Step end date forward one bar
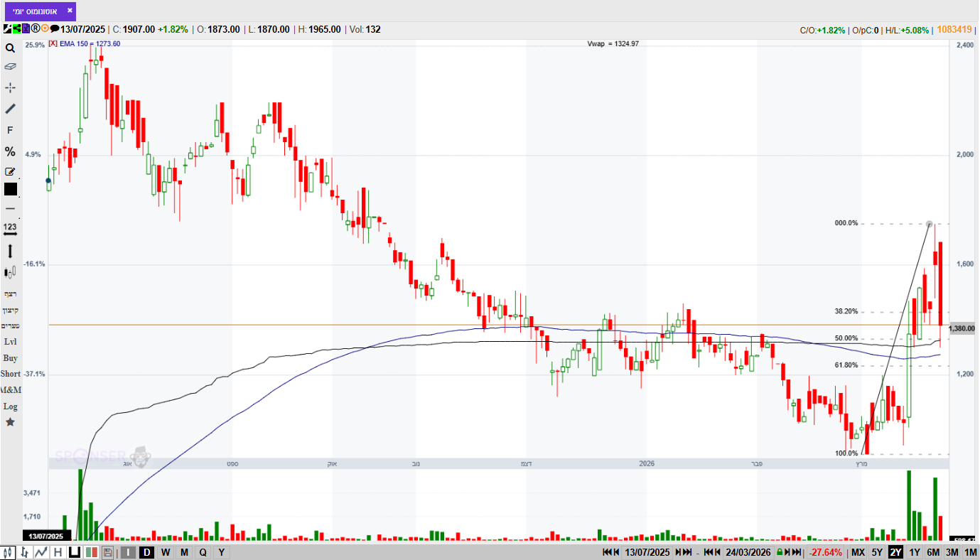Viewport: 980px width, 560px height. (787, 552)
